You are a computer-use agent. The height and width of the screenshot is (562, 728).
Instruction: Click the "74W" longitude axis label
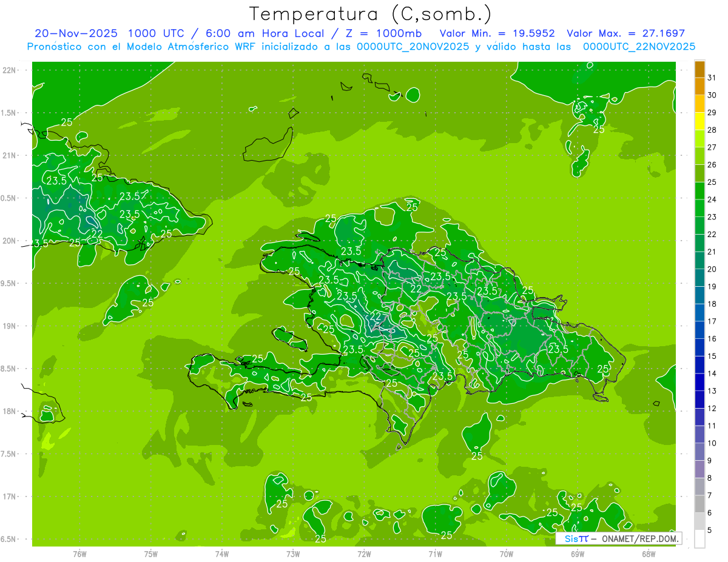click(221, 554)
